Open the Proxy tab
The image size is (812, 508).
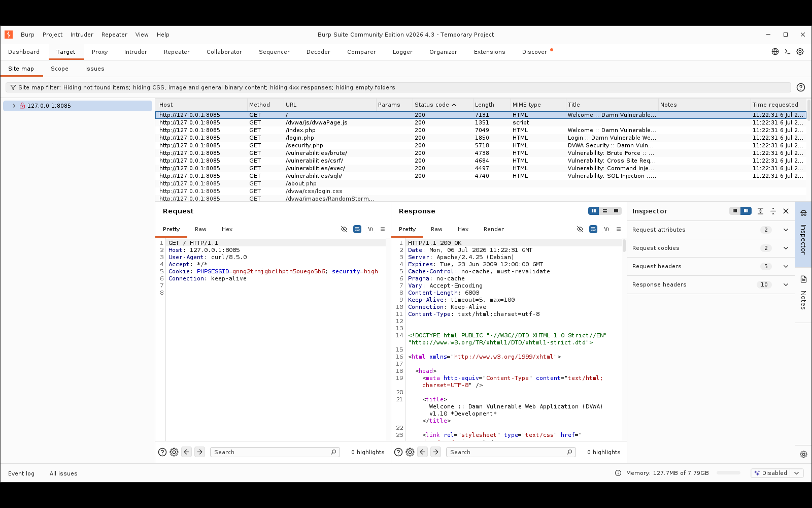tap(100, 52)
